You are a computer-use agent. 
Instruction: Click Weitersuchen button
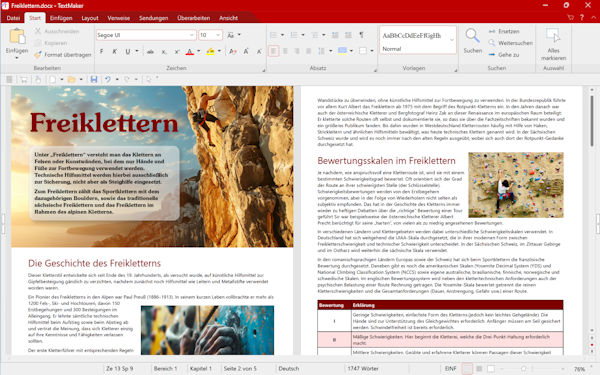(510, 43)
